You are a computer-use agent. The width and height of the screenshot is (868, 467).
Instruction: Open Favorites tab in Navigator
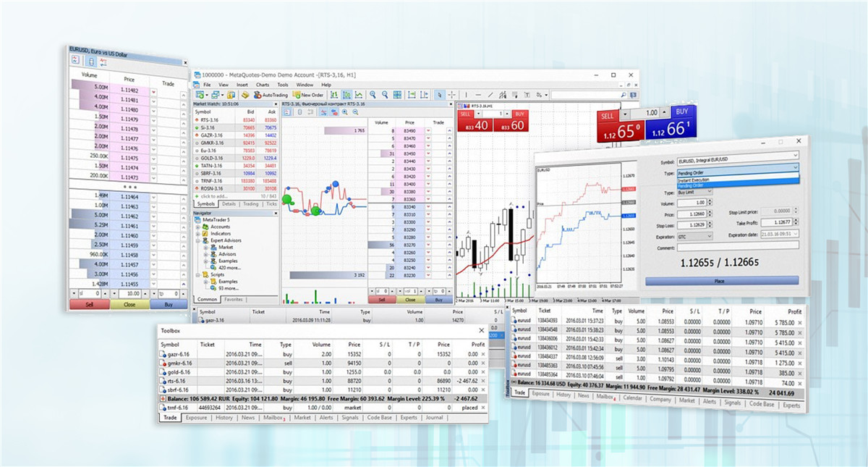coord(233,298)
